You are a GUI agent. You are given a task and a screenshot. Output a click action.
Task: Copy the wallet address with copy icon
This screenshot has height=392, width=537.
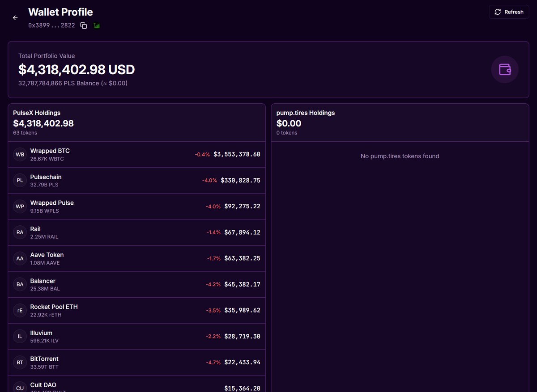click(84, 25)
